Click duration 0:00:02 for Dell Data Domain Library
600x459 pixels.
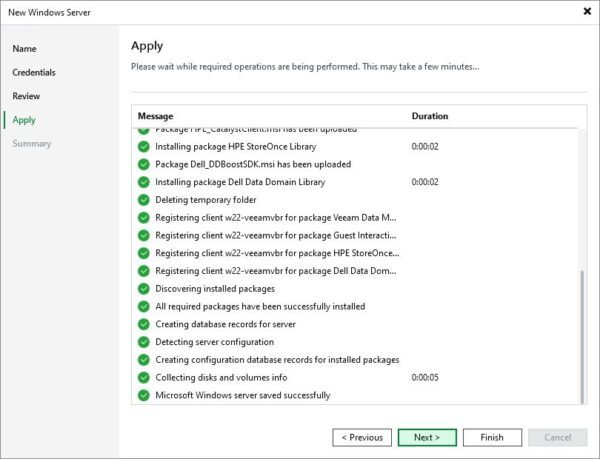point(425,182)
